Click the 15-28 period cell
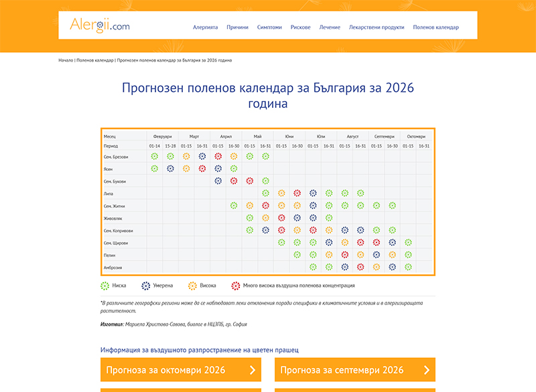The image size is (536, 392). click(x=170, y=146)
